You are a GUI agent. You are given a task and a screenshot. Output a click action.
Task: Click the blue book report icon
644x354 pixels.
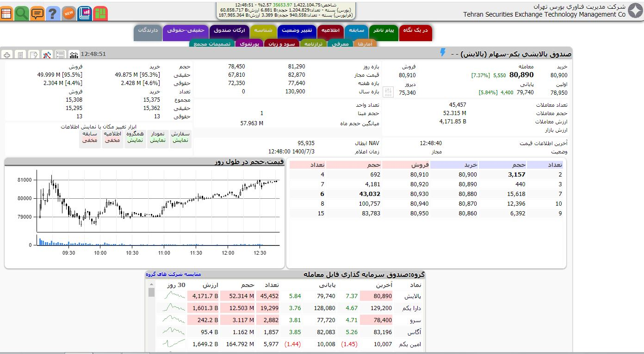(84, 13)
